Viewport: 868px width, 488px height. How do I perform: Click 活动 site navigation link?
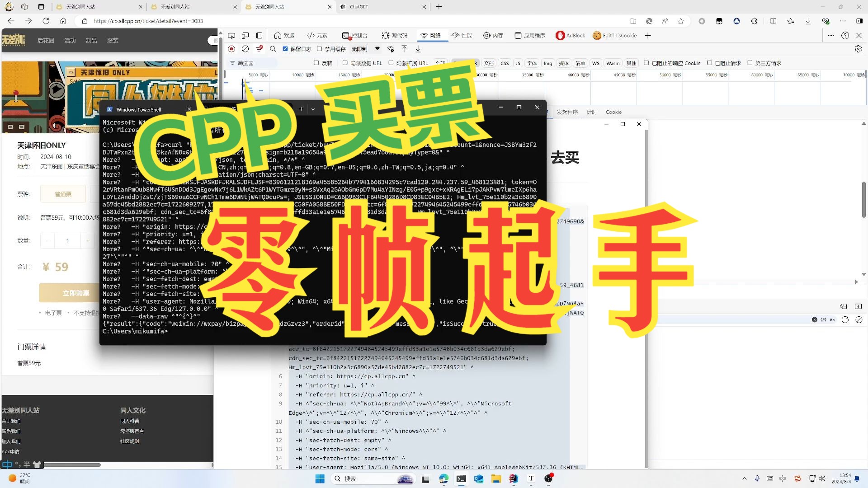click(70, 41)
